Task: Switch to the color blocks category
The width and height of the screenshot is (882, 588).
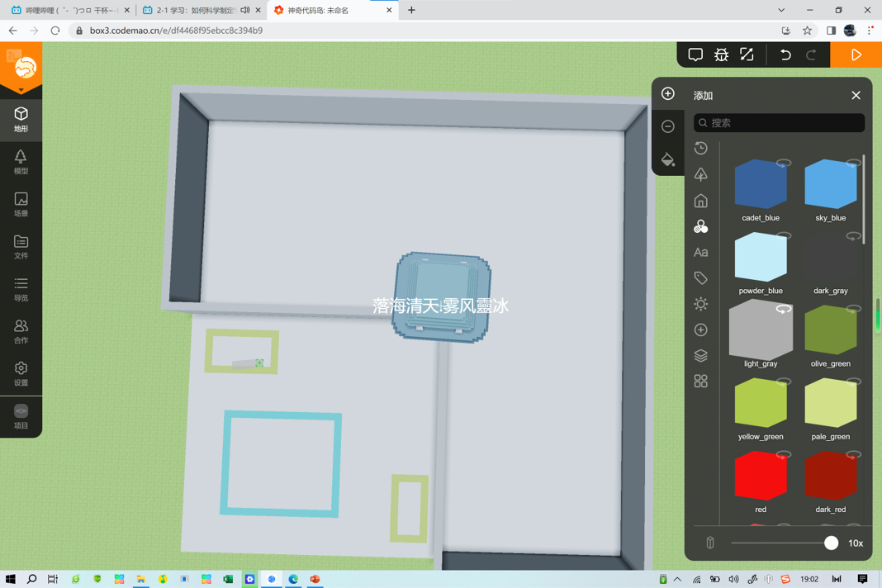Action: point(701,227)
